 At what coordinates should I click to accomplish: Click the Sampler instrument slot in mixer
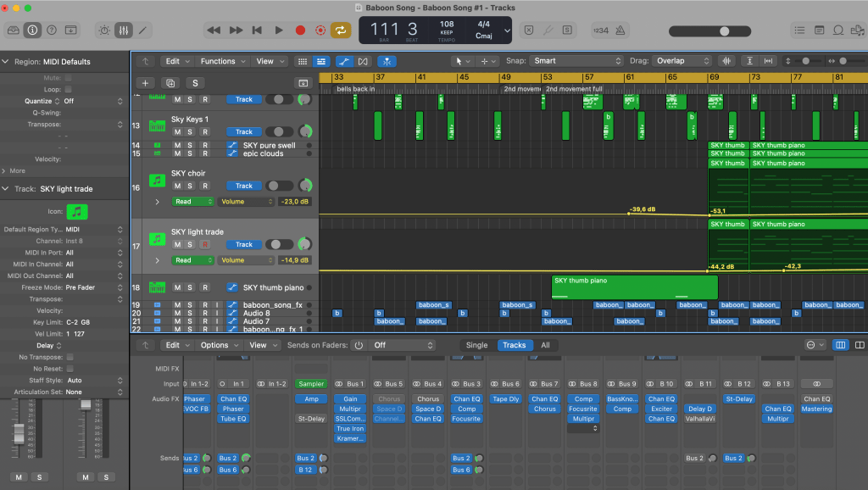click(x=310, y=384)
